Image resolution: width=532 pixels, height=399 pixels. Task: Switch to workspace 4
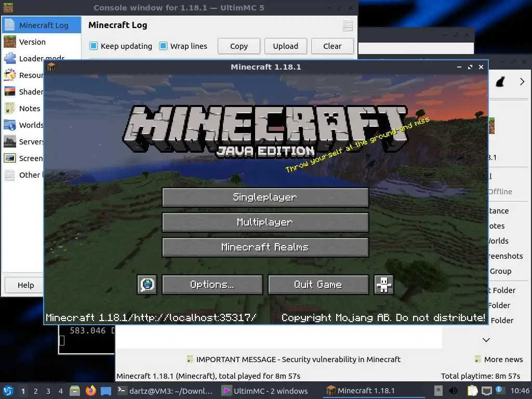61,391
